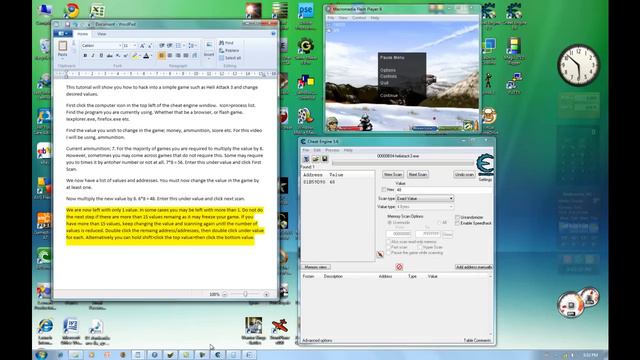
Task: Click the grow font icon
Action: click(142, 46)
